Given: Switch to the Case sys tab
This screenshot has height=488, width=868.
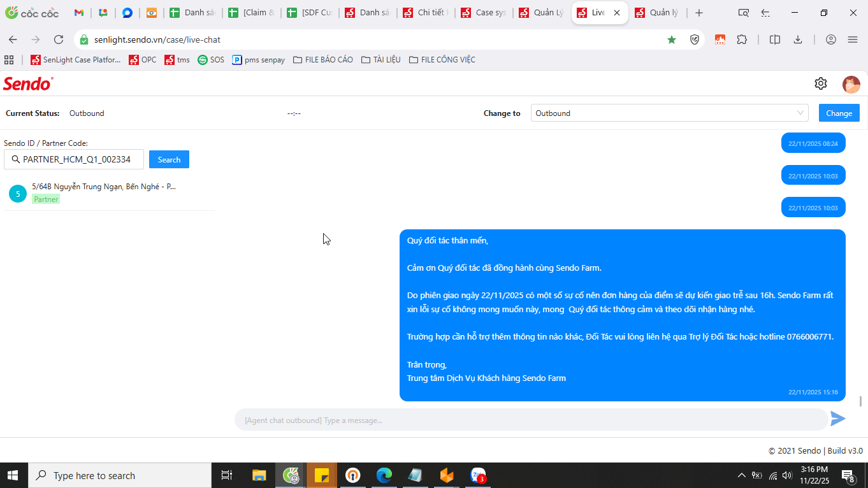Looking at the screenshot, I should click(483, 13).
